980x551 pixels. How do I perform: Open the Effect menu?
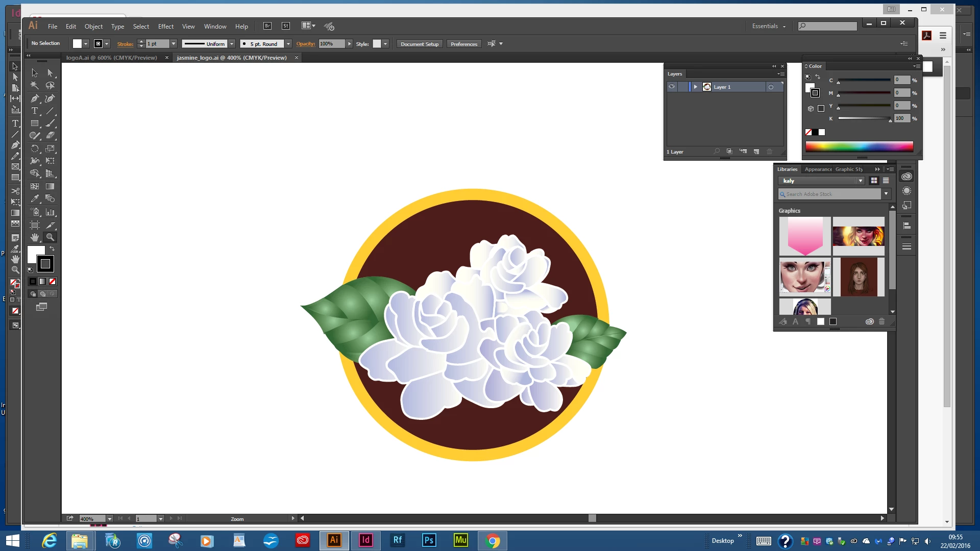coord(165,27)
